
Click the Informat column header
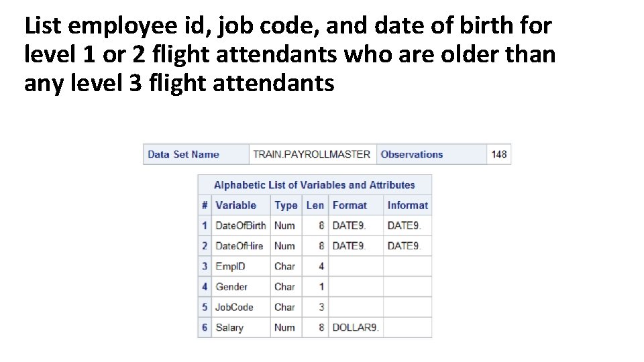pyautogui.click(x=407, y=205)
